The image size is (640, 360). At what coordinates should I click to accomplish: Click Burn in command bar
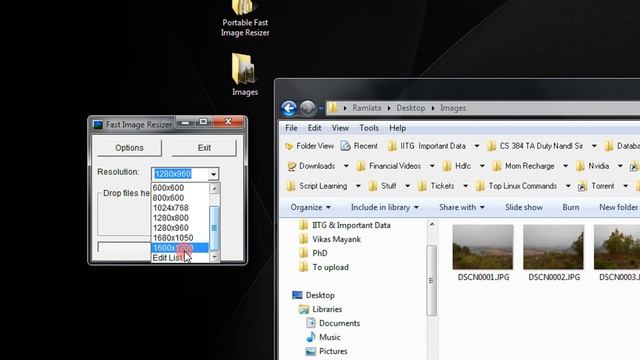[x=571, y=207]
